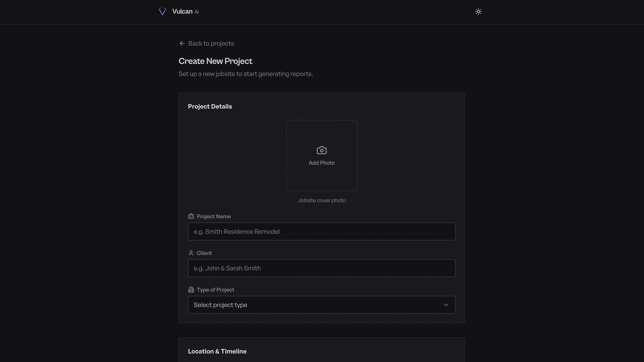Click the Project Name label text
Image resolution: width=644 pixels, height=362 pixels.
pos(213,217)
